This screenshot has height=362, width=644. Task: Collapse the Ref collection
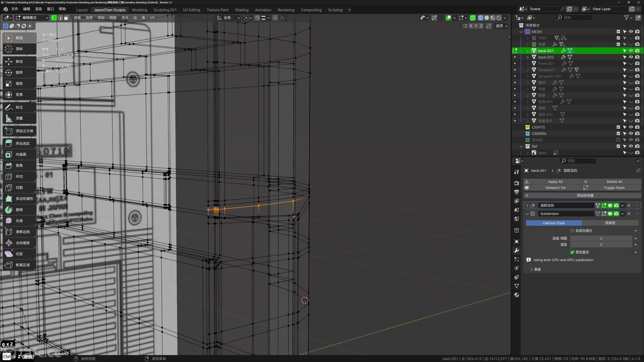pos(521,146)
